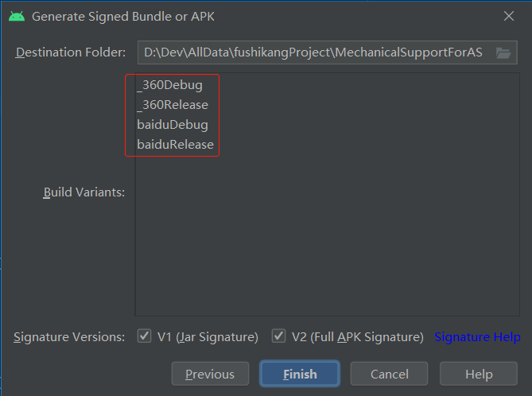The height and width of the screenshot is (396, 532).
Task: Click the dialog title bar text
Action: click(x=123, y=16)
